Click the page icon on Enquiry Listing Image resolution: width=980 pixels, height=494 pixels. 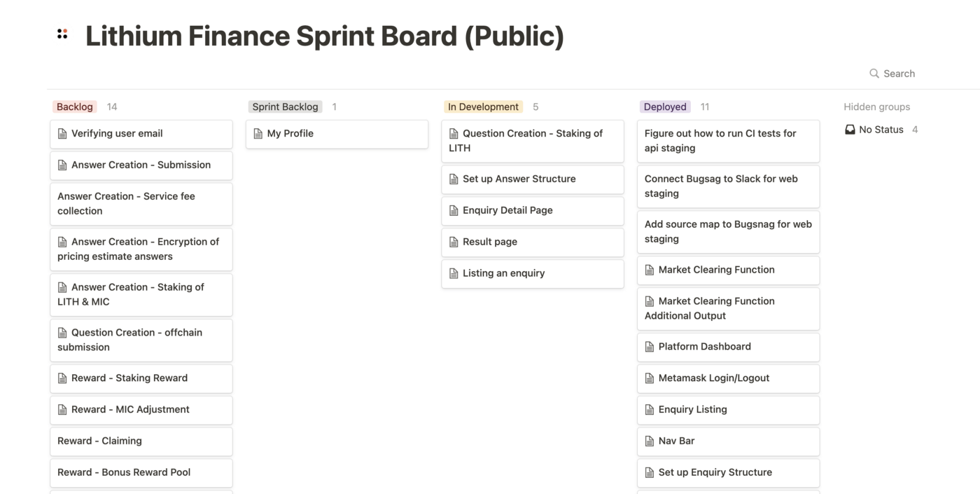pos(650,410)
